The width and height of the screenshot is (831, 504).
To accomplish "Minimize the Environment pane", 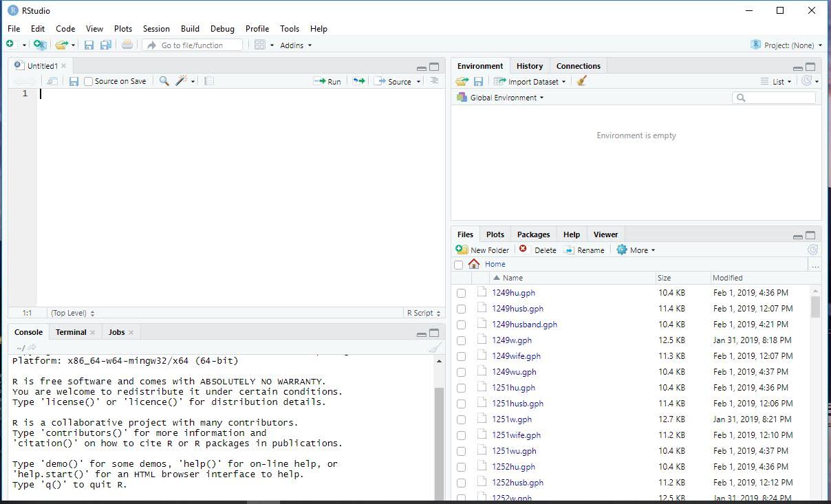I will [797, 67].
